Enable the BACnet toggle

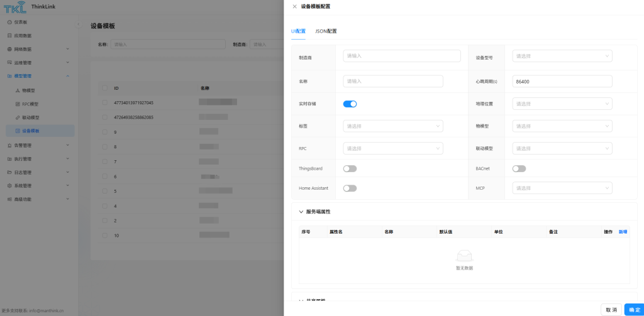click(519, 168)
